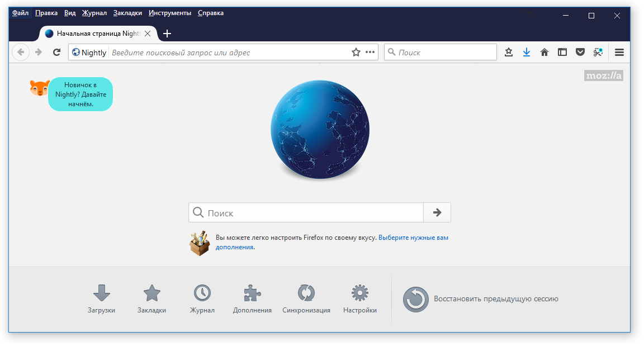Image resolution: width=644 pixels, height=346 pixels.
Task: Click the Home icon in the toolbar
Action: click(x=544, y=52)
